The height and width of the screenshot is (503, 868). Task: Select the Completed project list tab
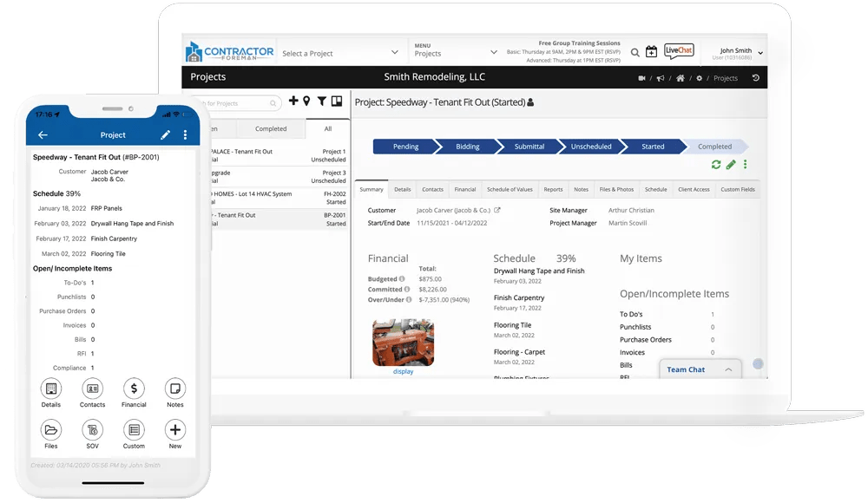coord(271,129)
